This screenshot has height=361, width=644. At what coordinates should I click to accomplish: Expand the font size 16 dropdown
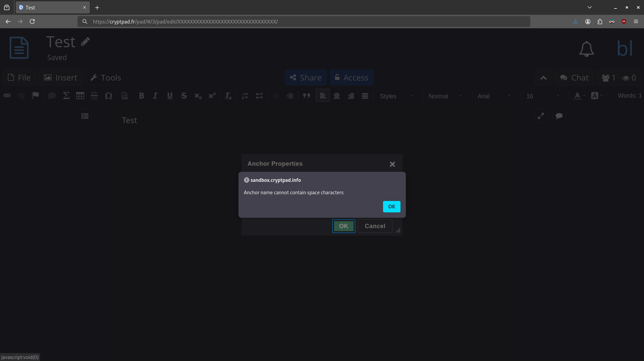542,96
